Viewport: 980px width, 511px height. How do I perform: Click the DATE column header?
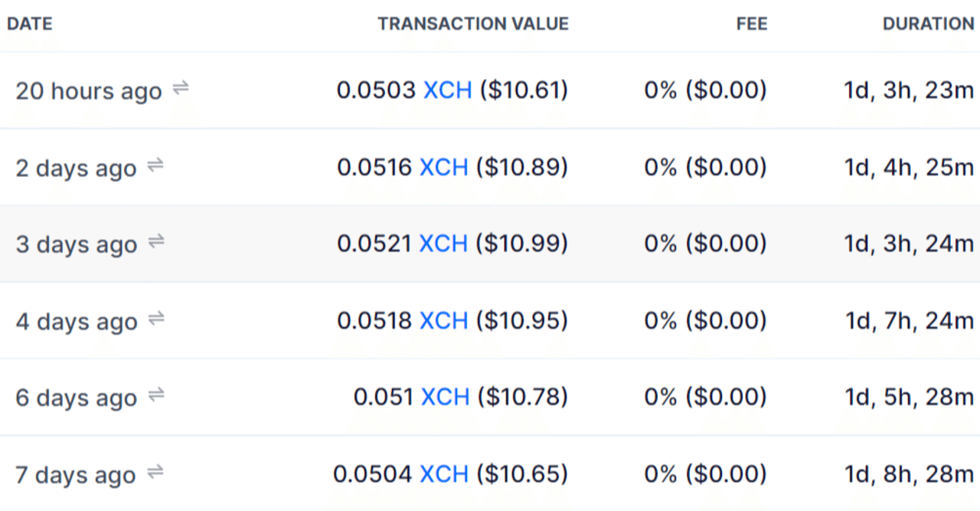pos(29,24)
